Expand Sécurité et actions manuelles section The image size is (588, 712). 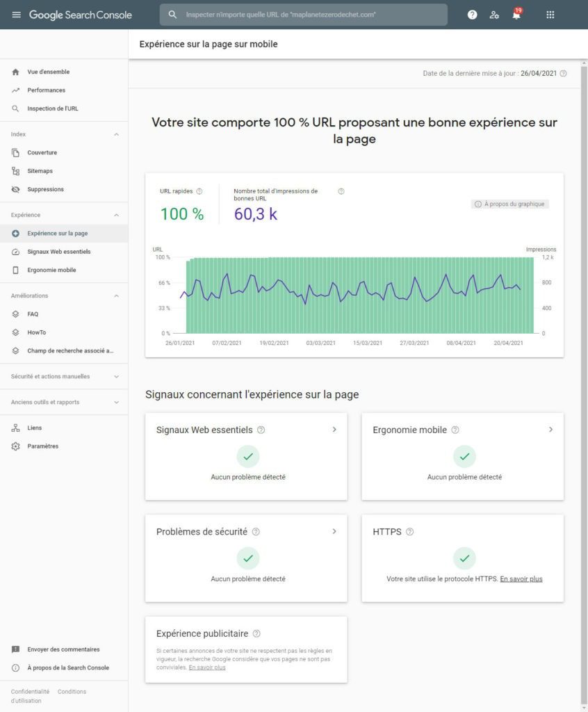coord(116,376)
